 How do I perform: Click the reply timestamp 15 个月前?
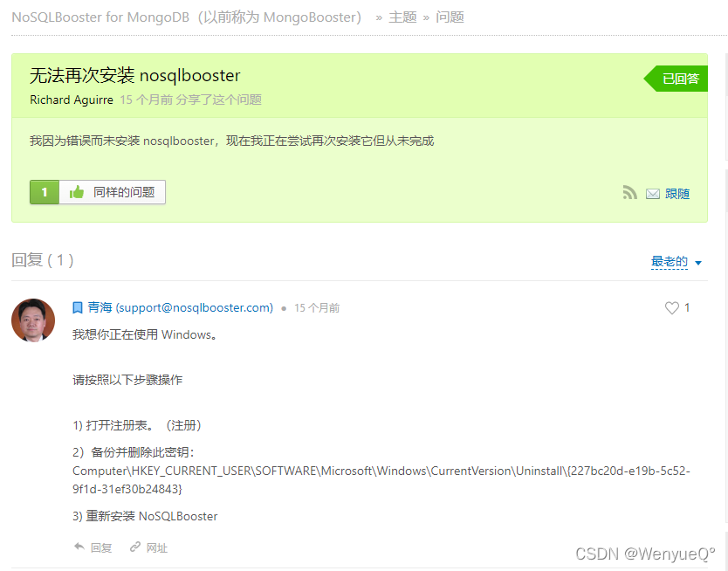(317, 308)
